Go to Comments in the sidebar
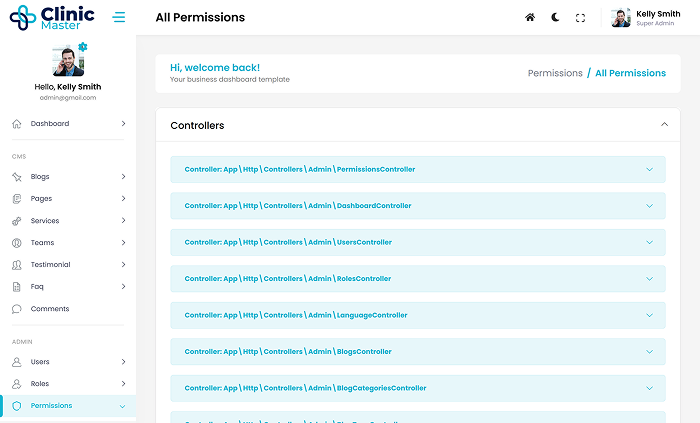This screenshot has height=423, width=700. (x=50, y=309)
